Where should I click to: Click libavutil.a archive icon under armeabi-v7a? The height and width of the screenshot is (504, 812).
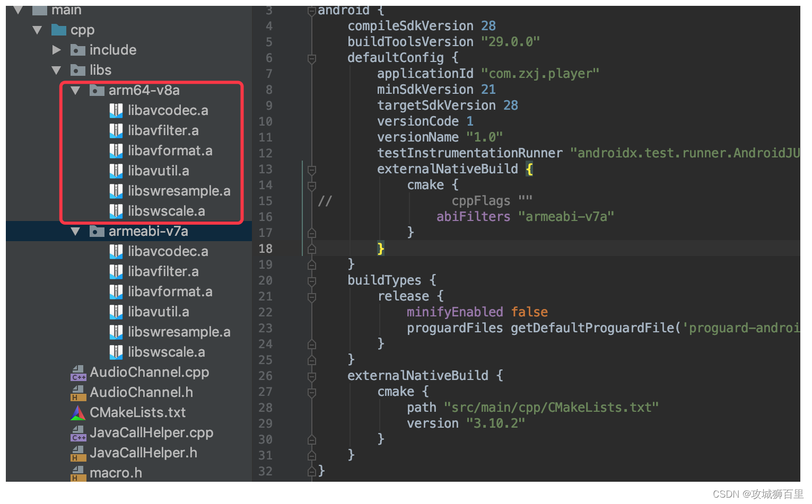(x=116, y=312)
